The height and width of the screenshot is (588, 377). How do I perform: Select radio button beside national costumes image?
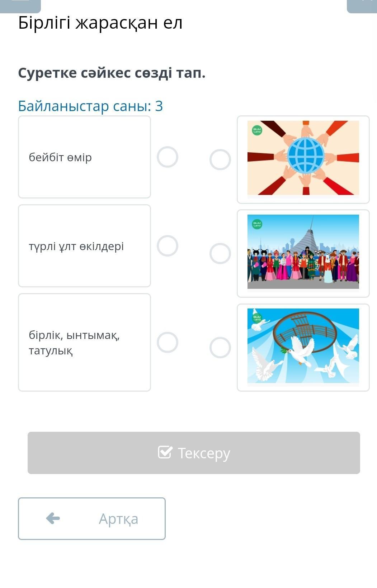click(220, 253)
